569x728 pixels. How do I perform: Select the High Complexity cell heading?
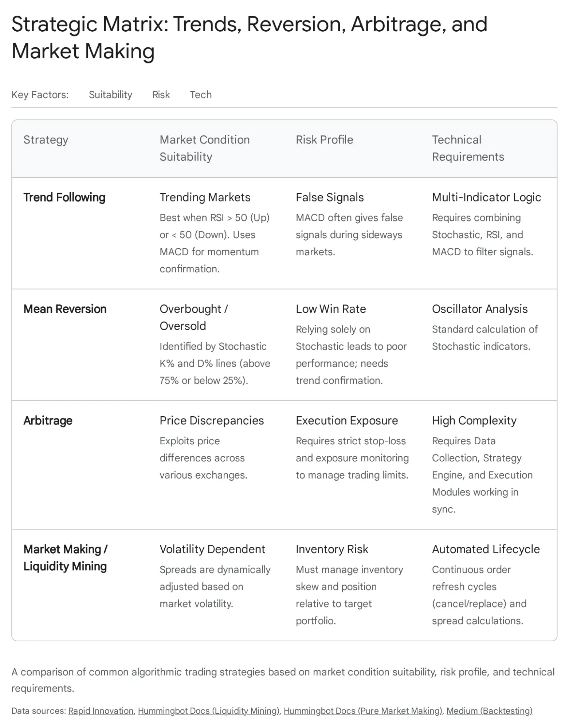click(474, 421)
